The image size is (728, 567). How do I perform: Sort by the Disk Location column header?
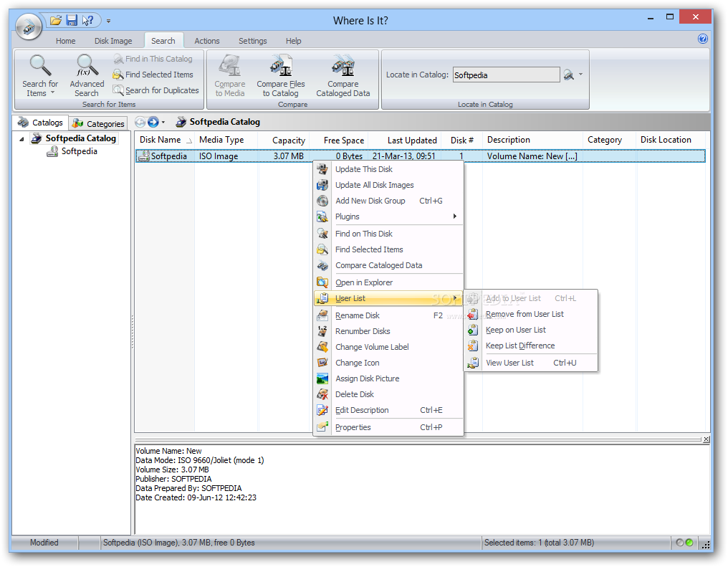pos(670,140)
